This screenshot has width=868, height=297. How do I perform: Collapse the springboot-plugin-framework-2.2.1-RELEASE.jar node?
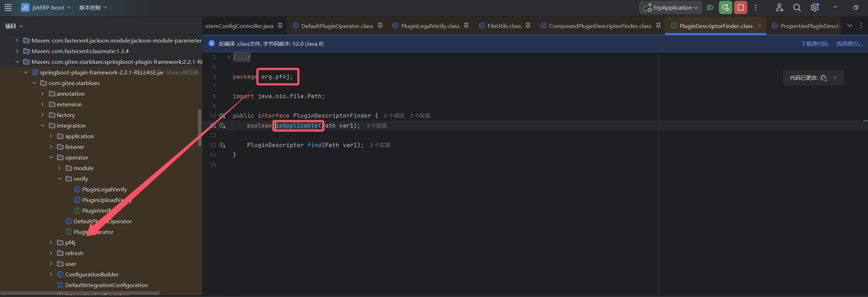tap(26, 72)
